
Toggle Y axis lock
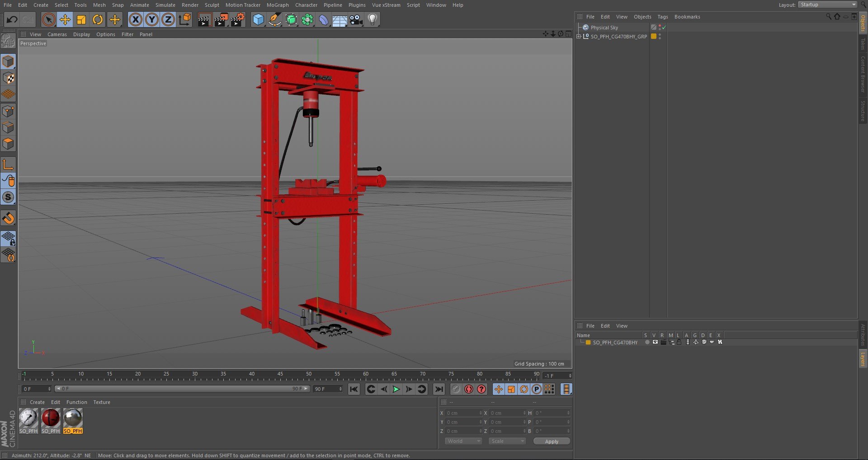[x=152, y=19]
